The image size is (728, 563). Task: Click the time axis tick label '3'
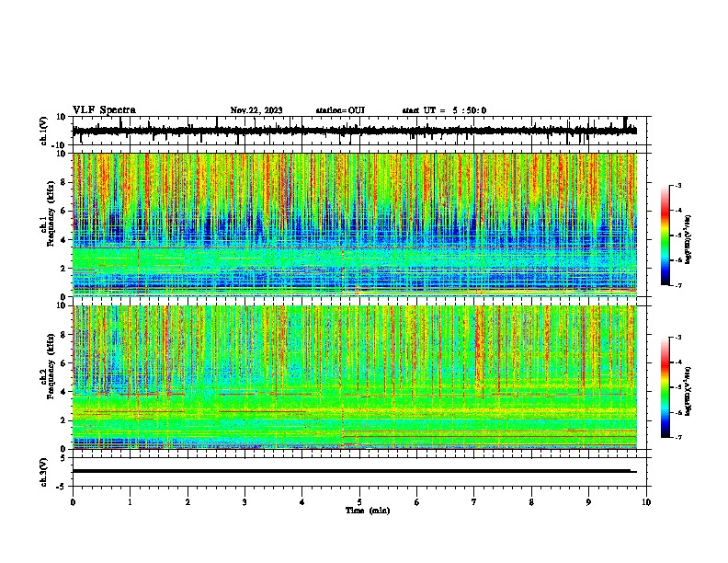pos(245,502)
